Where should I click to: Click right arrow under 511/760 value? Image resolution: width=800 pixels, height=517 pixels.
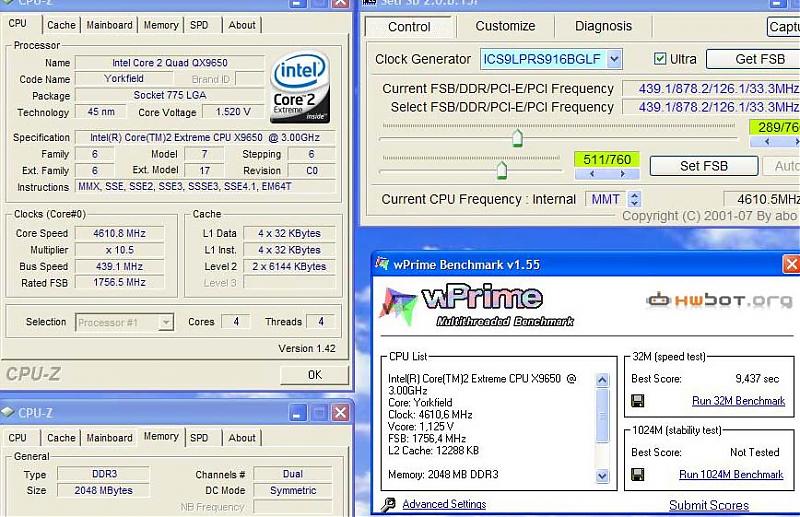coord(623,174)
